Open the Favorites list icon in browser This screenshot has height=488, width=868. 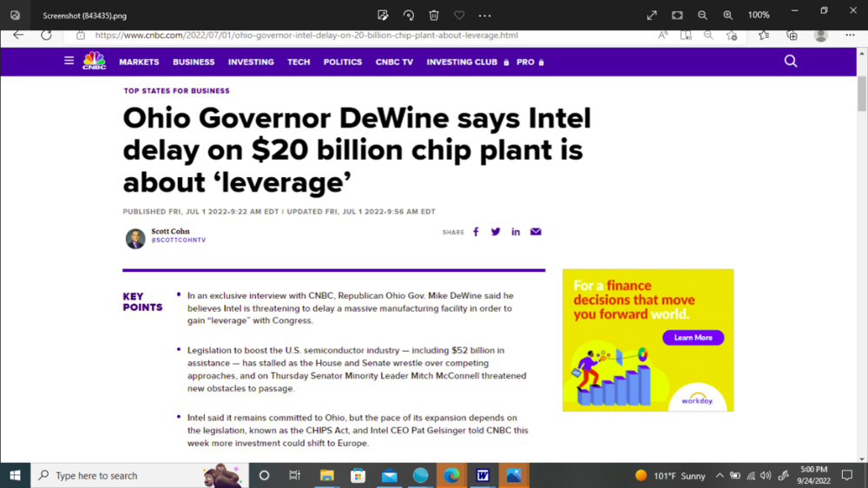tap(764, 36)
